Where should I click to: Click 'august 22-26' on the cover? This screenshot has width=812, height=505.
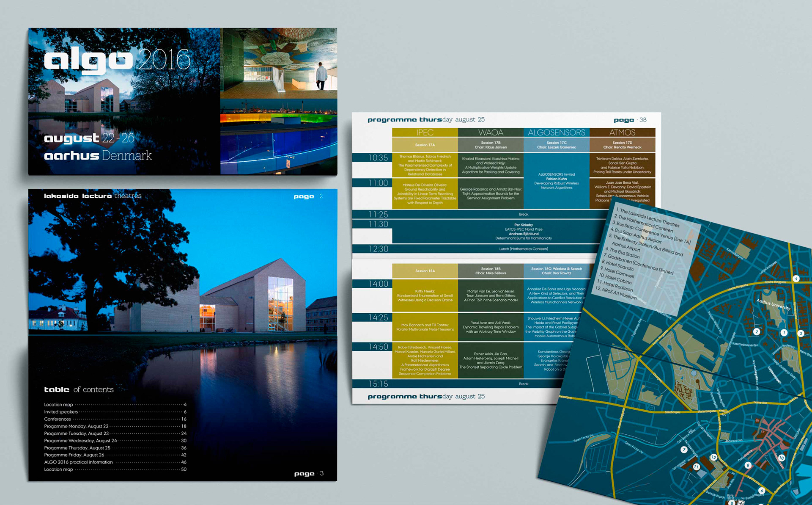(89, 138)
